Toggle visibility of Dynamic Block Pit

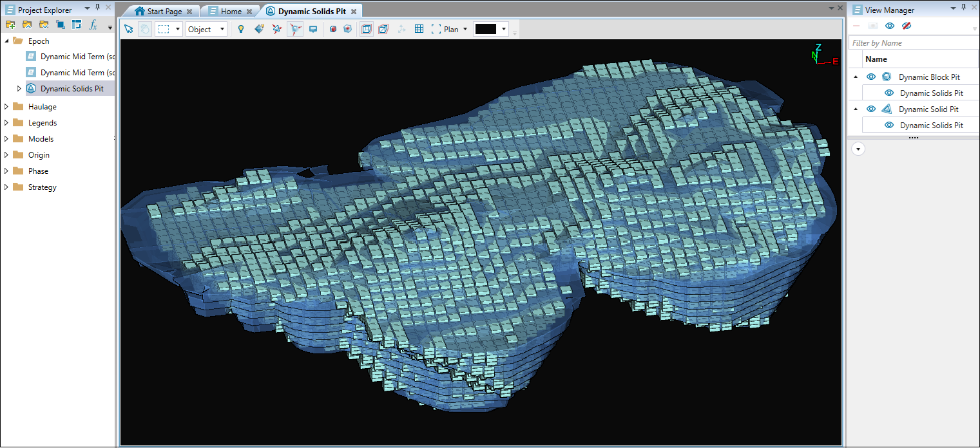coord(871,77)
